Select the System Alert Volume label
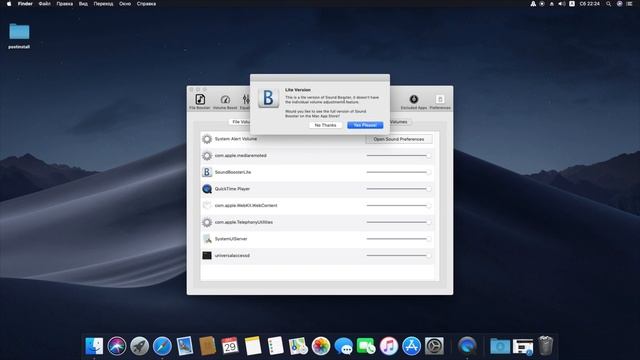 236,139
